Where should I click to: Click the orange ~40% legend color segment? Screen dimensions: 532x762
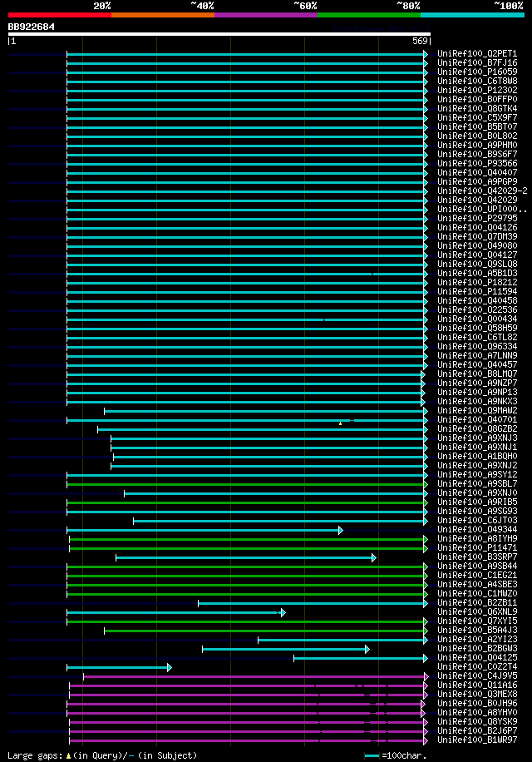pyautogui.click(x=163, y=15)
